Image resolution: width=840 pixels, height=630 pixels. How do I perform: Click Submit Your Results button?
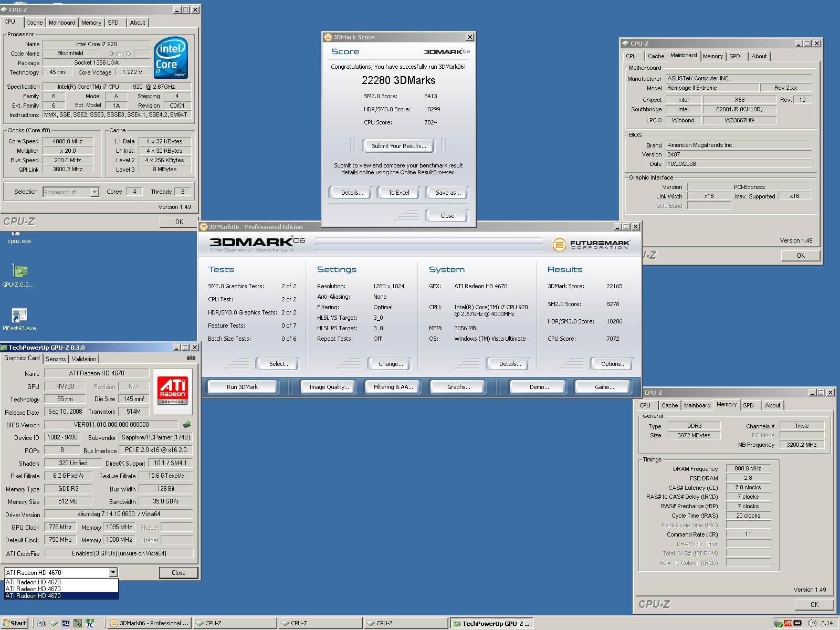tap(399, 146)
